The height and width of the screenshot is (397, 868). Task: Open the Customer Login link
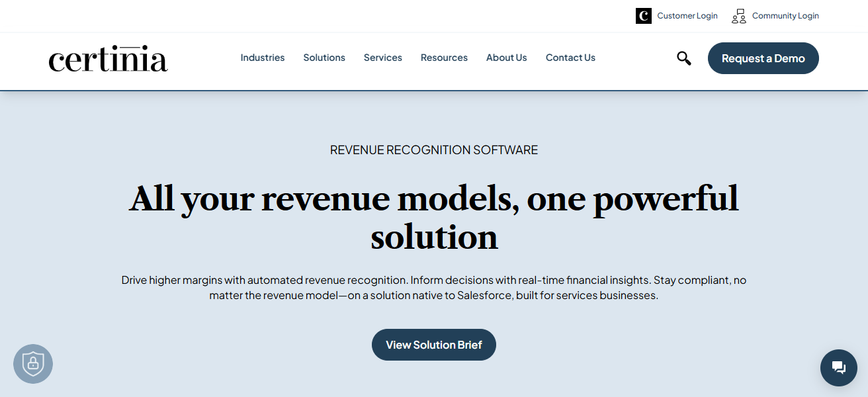pos(687,16)
